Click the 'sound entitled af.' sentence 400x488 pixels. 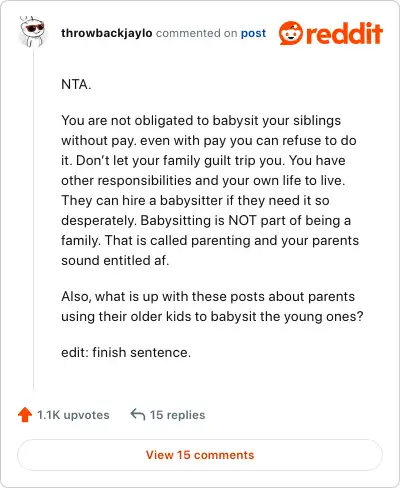point(115,260)
